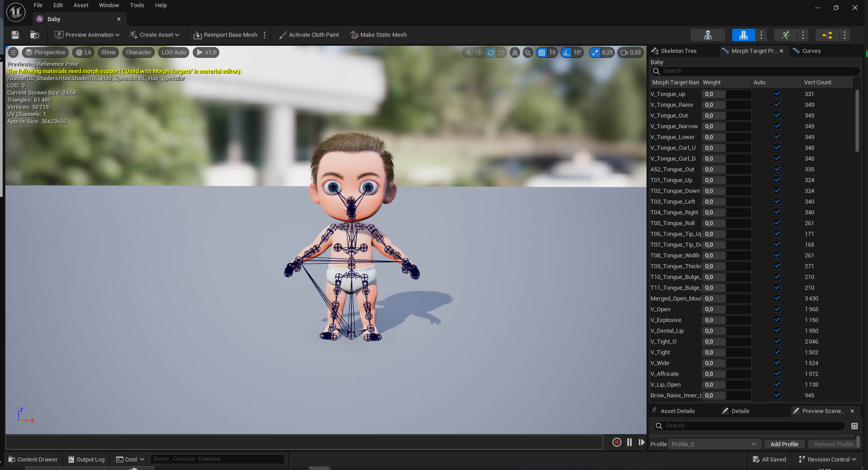Select the scale gizmo tool
Viewport: 868px width, 470px height.
coord(501,52)
